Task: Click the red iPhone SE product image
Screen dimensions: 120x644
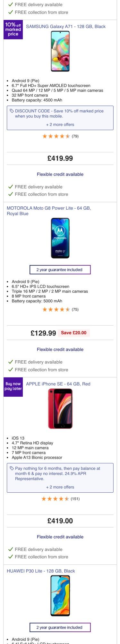Action: (x=60, y=409)
